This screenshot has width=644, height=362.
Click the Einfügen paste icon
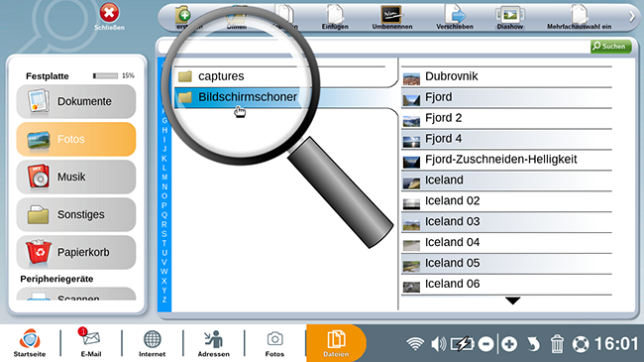335,18
